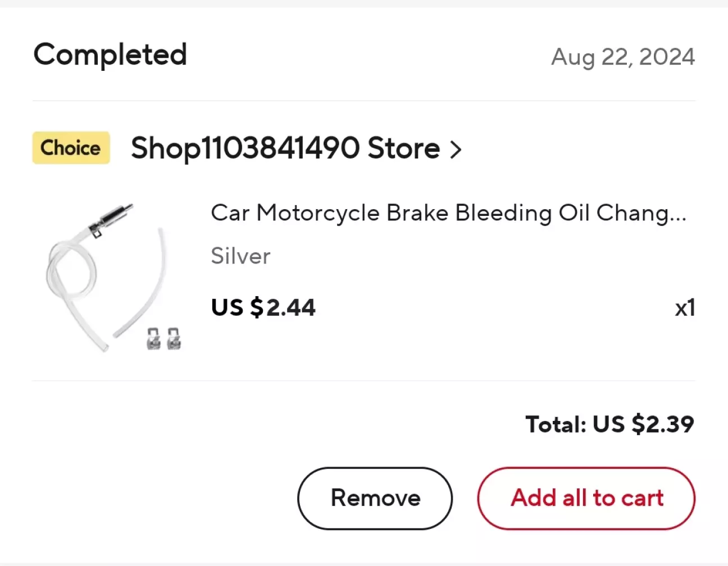Click the yellow Choice badge
Screen dimensions: 728x566
point(71,148)
